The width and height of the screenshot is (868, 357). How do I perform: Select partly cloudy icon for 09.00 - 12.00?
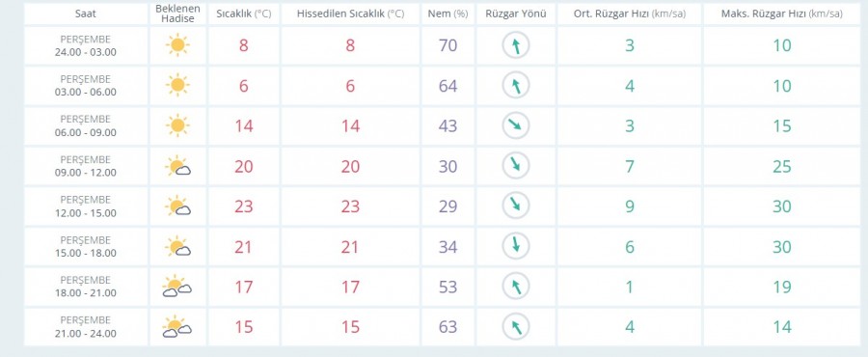point(177,166)
